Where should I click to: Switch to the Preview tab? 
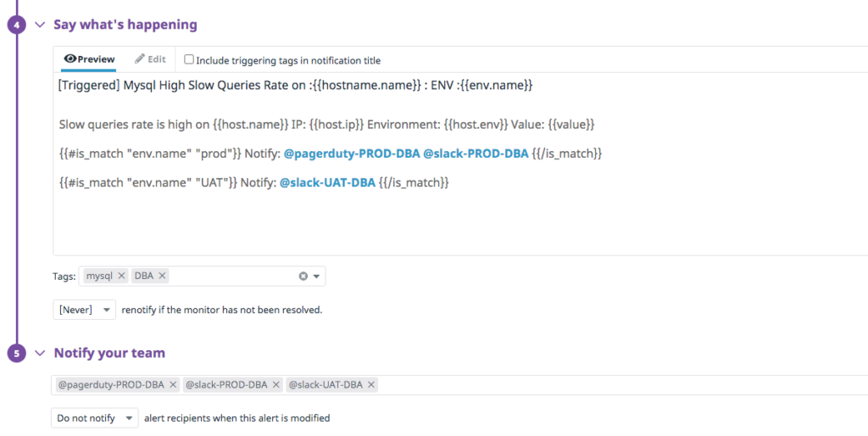[89, 59]
